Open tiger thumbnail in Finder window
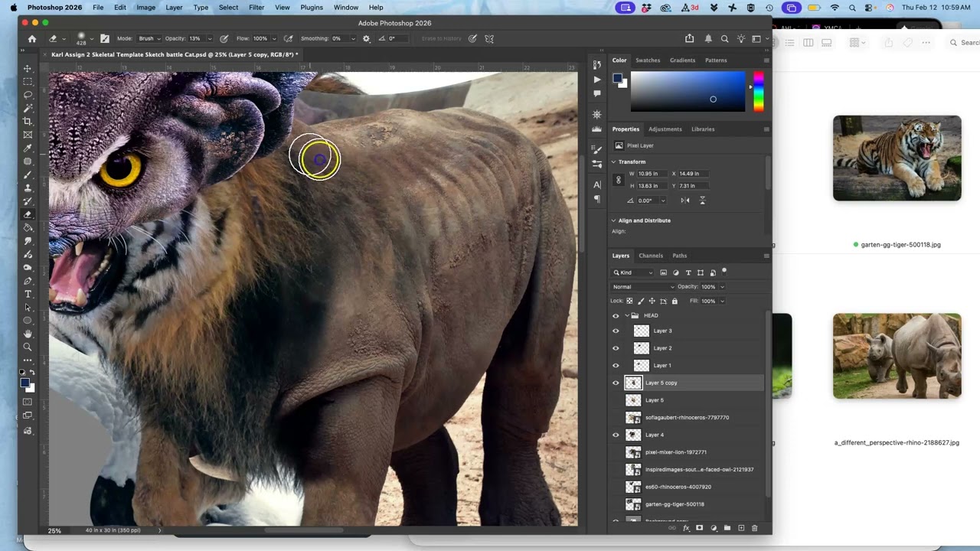Viewport: 980px width, 551px height. pyautogui.click(x=897, y=158)
